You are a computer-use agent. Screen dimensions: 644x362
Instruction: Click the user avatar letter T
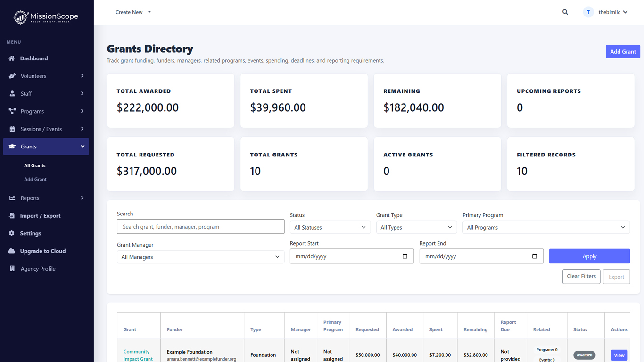[588, 12]
